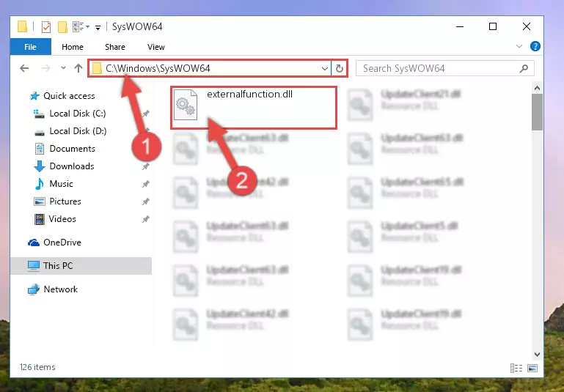Click the pin icon next to Videos
The image size is (564, 392).
pos(146,219)
